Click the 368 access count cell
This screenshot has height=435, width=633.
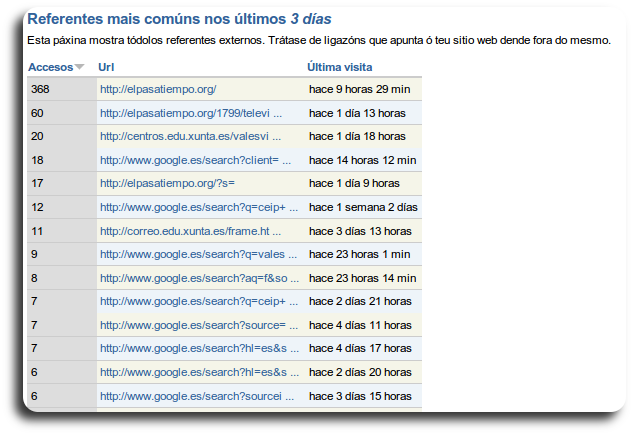41,89
